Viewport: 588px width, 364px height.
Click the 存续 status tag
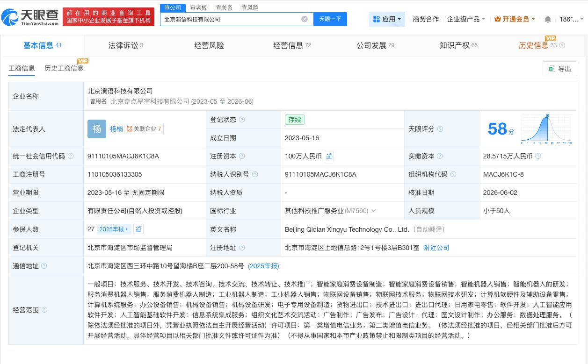[x=295, y=120]
